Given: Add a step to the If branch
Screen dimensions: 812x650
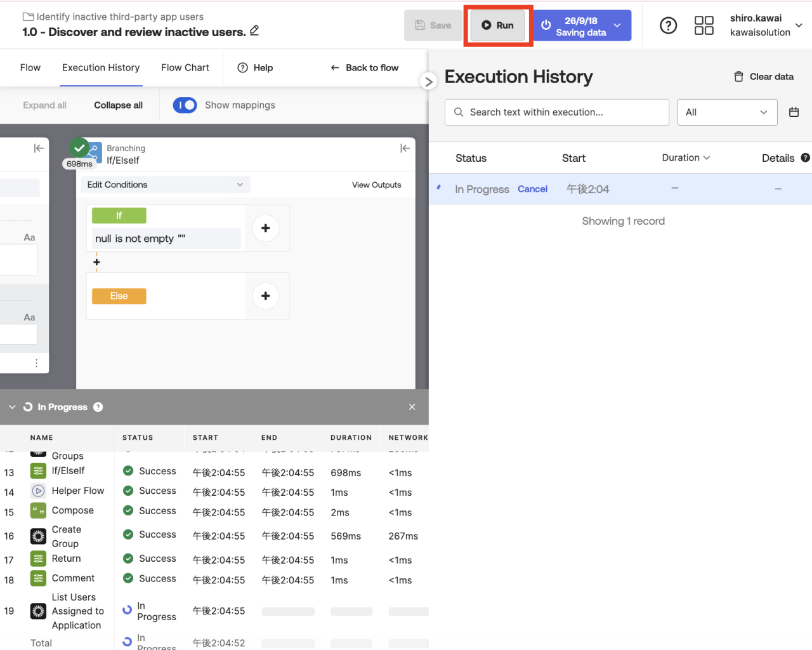Looking at the screenshot, I should [266, 228].
